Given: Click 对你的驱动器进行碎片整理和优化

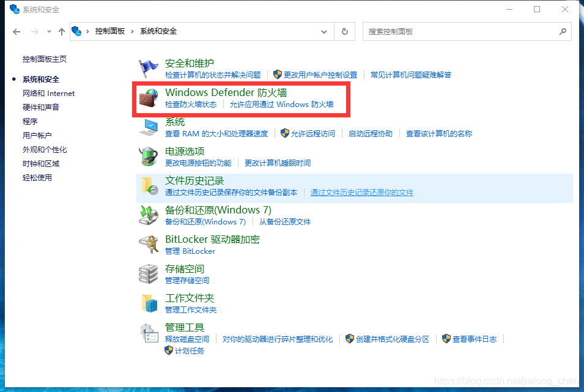Looking at the screenshot, I should pos(278,339).
